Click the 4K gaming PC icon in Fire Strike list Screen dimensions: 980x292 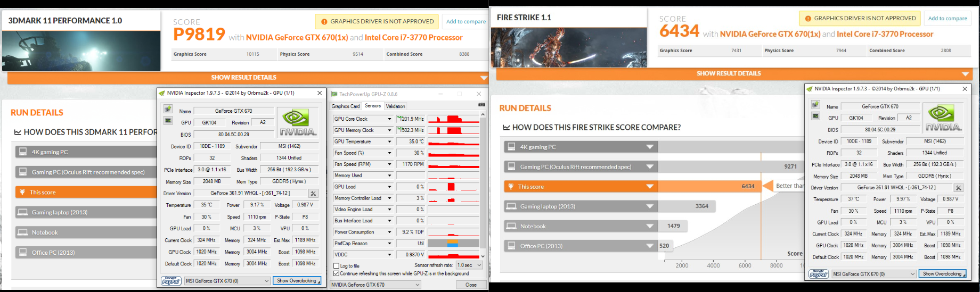coord(511,146)
